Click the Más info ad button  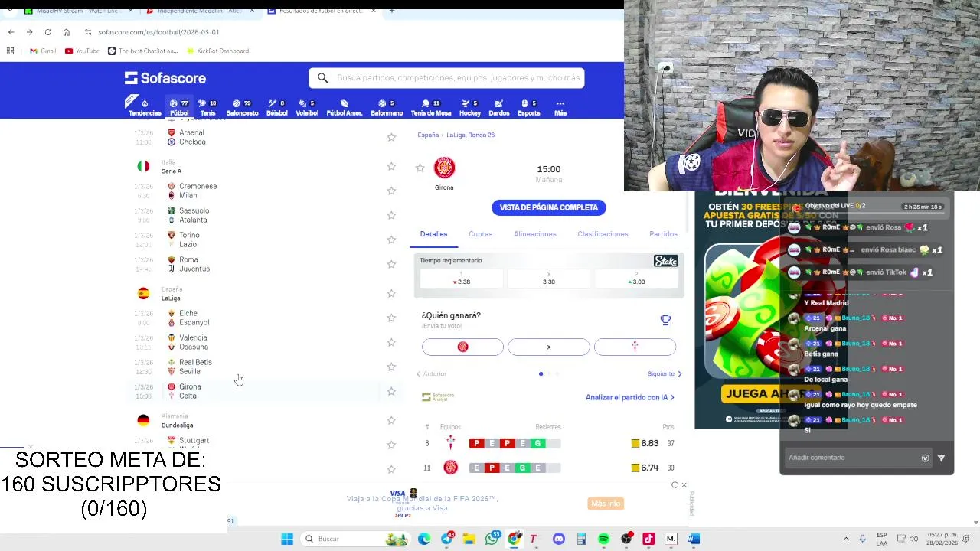click(606, 504)
